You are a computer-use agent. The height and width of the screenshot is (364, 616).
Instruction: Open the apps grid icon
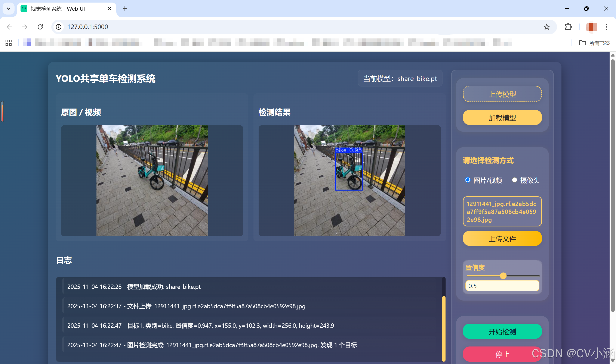point(9,43)
